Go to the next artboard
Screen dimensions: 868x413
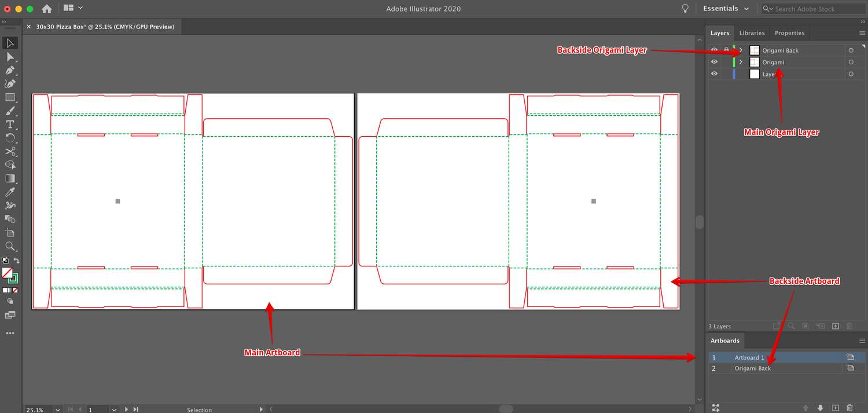coord(127,410)
